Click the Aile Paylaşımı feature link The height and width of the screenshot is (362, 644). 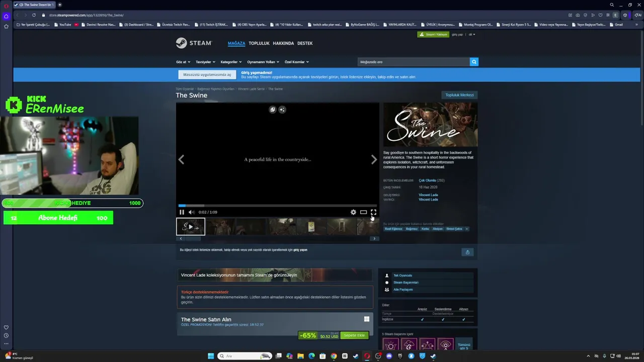tap(403, 290)
